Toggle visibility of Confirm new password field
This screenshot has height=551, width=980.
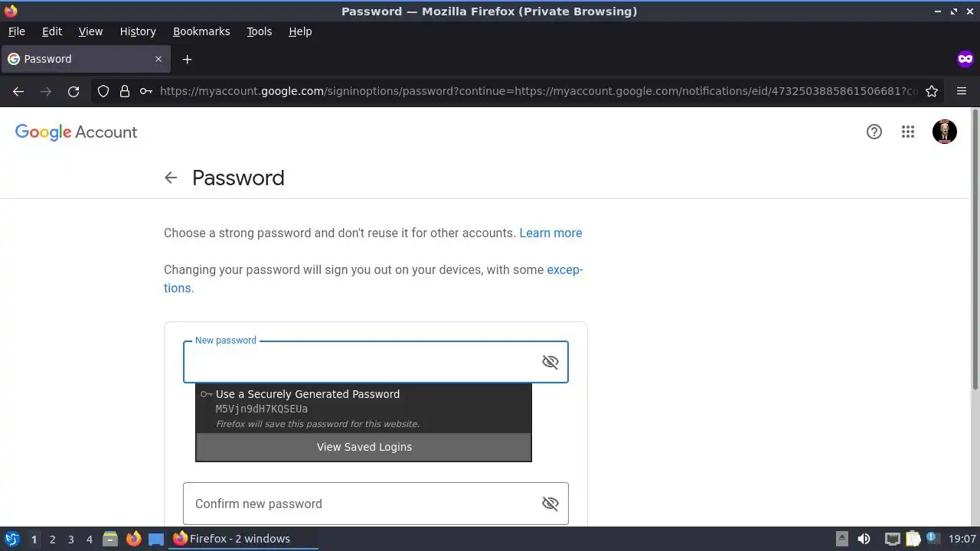550,504
